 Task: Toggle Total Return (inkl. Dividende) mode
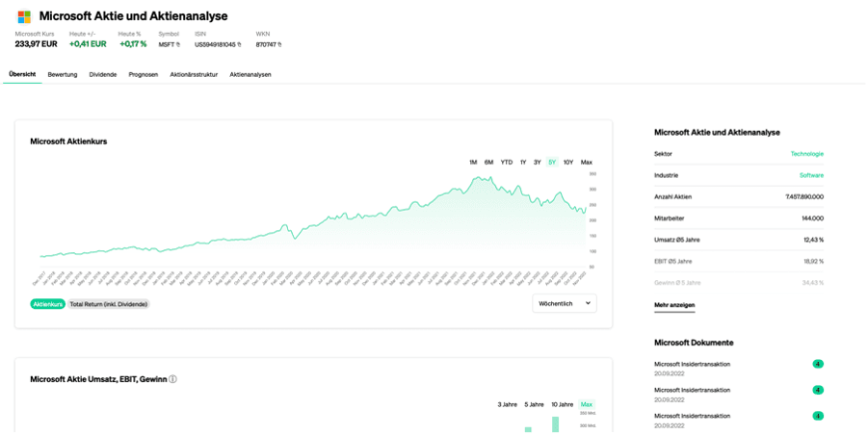pos(109,304)
